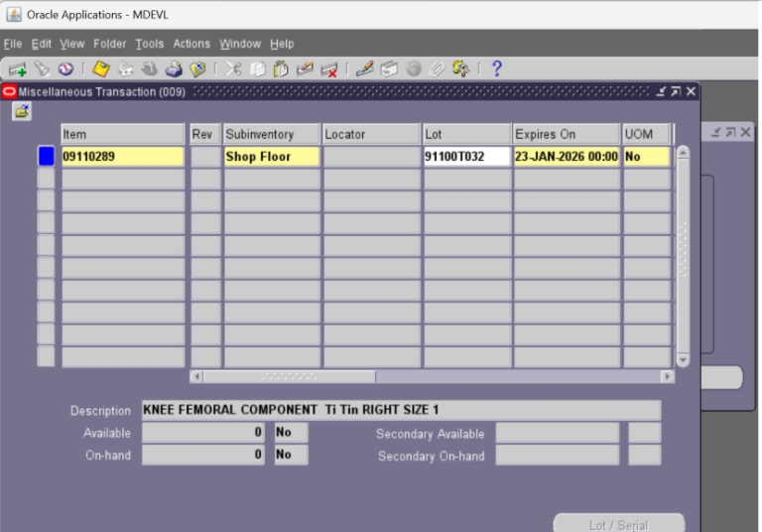Click the Lot / Serial button
Image resolution: width=762 pixels, height=532 pixels.
point(619,524)
